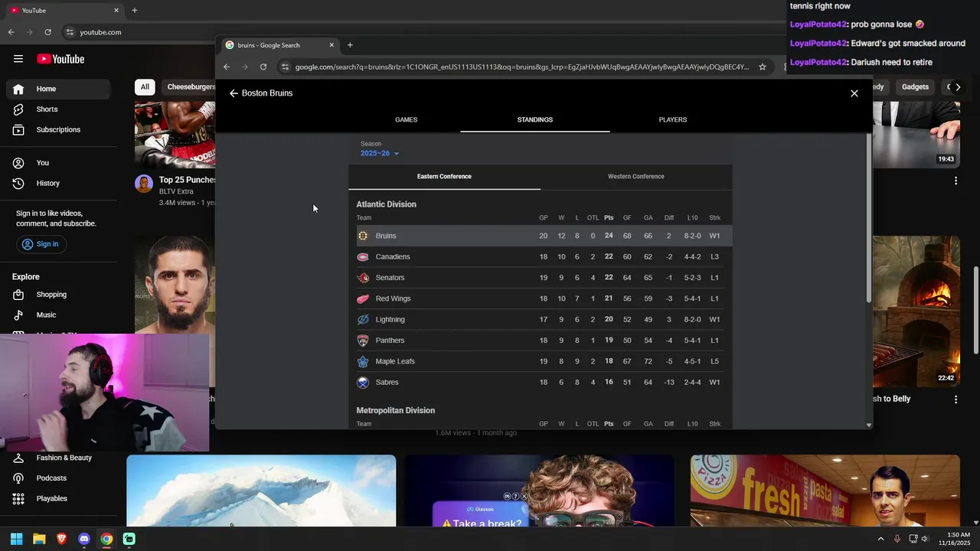
Task: Open the 2025–26 Season dropdown
Action: click(380, 153)
